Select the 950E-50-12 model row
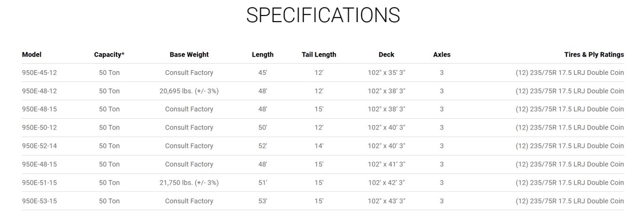 click(39, 128)
